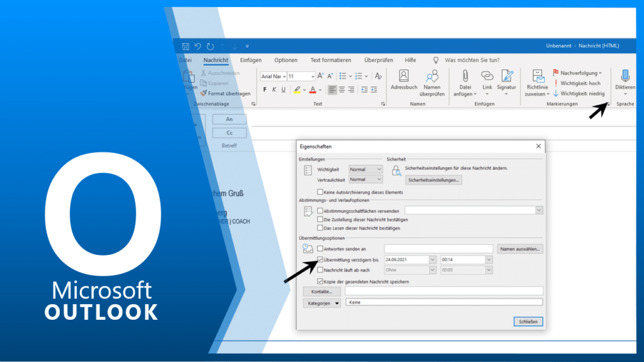Image resolution: width=644 pixels, height=362 pixels.
Task: Check Nachricht läuft ab nach
Action: (320, 270)
